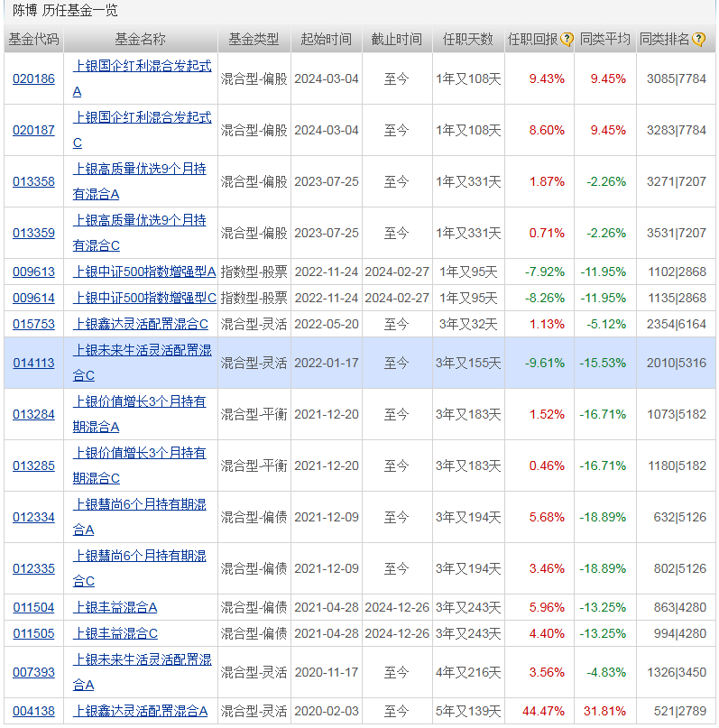Image resolution: width=719 pixels, height=728 pixels.
Task: Select start date 2020-11-17
Action: [327, 672]
